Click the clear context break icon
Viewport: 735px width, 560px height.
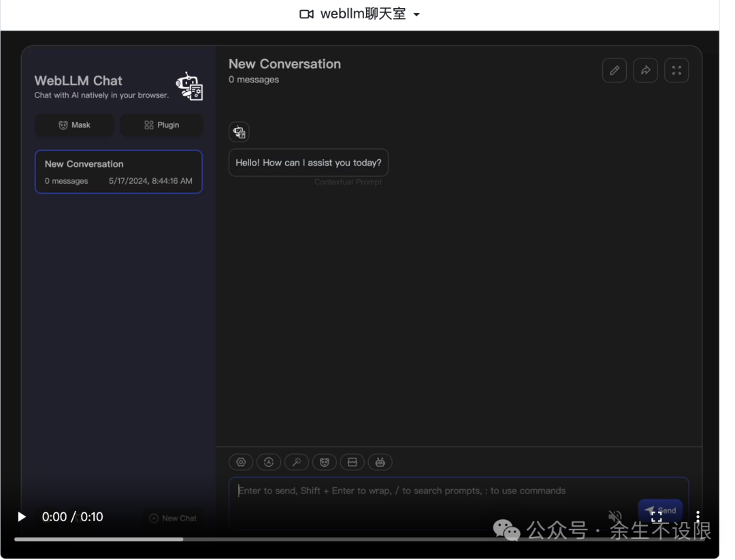(x=352, y=462)
